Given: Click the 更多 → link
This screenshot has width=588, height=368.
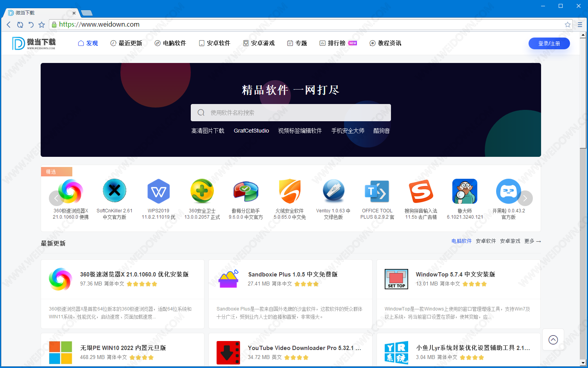Looking at the screenshot, I should click(532, 241).
